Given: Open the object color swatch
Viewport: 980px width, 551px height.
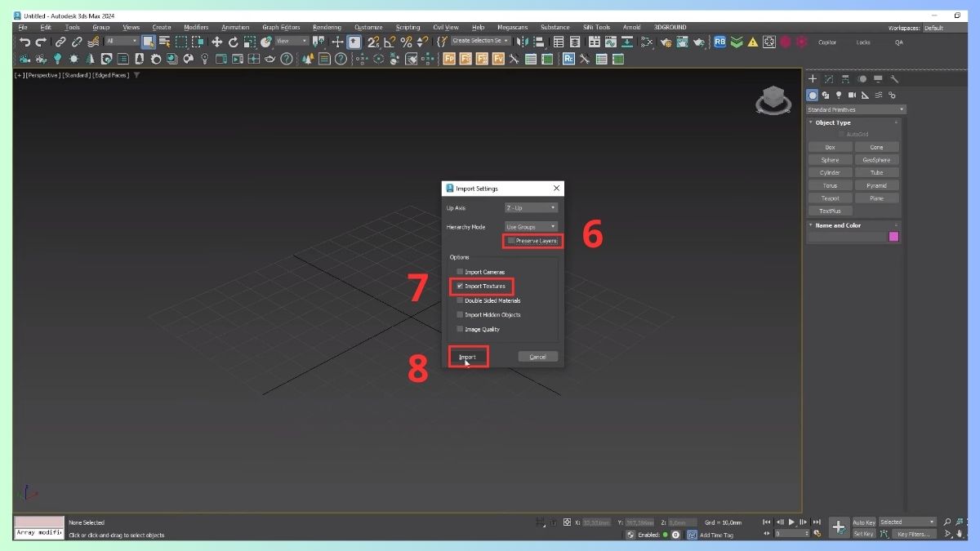Looking at the screenshot, I should click(893, 235).
